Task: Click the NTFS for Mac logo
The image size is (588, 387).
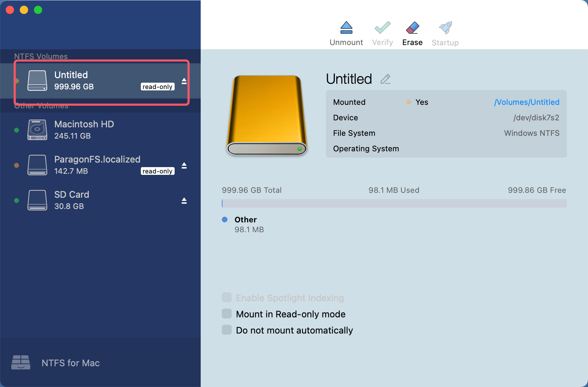Action: tap(21, 362)
